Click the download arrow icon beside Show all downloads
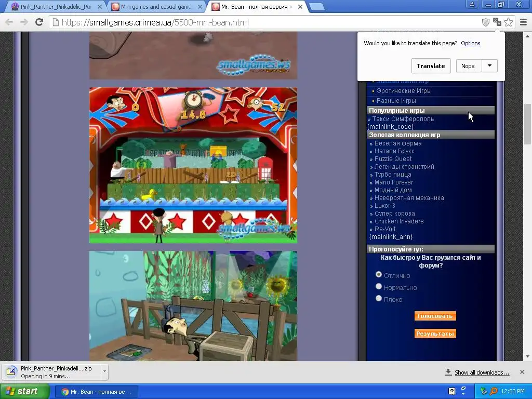This screenshot has height=399, width=532. [x=448, y=372]
